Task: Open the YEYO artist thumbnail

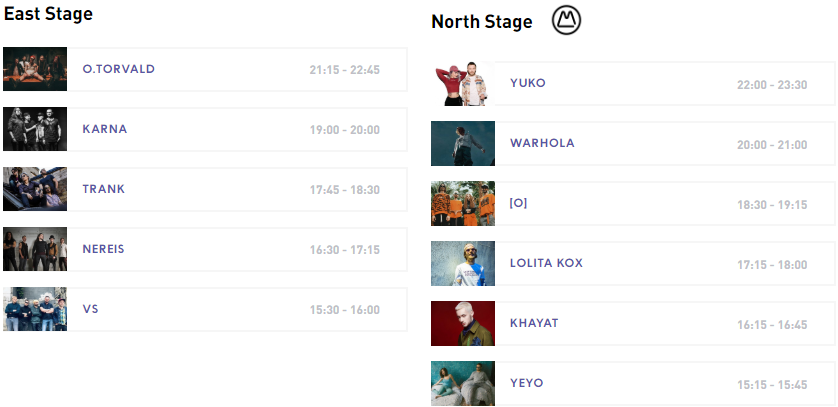Action: tap(463, 383)
